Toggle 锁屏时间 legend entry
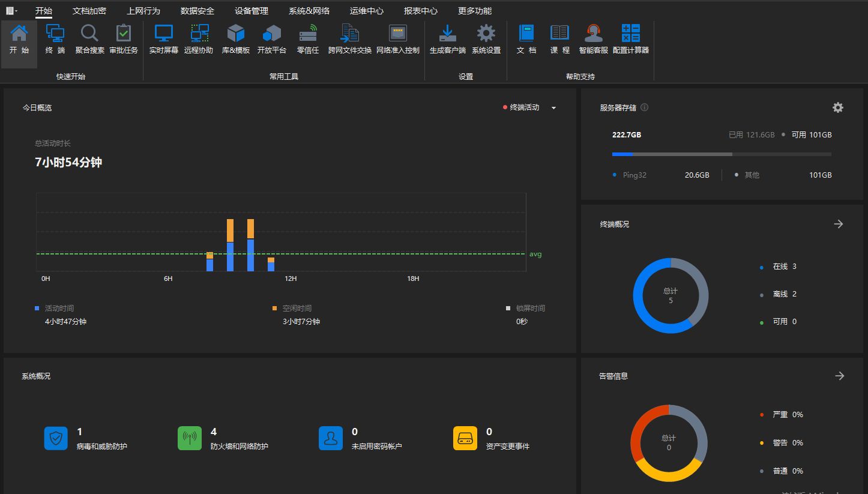 click(525, 308)
